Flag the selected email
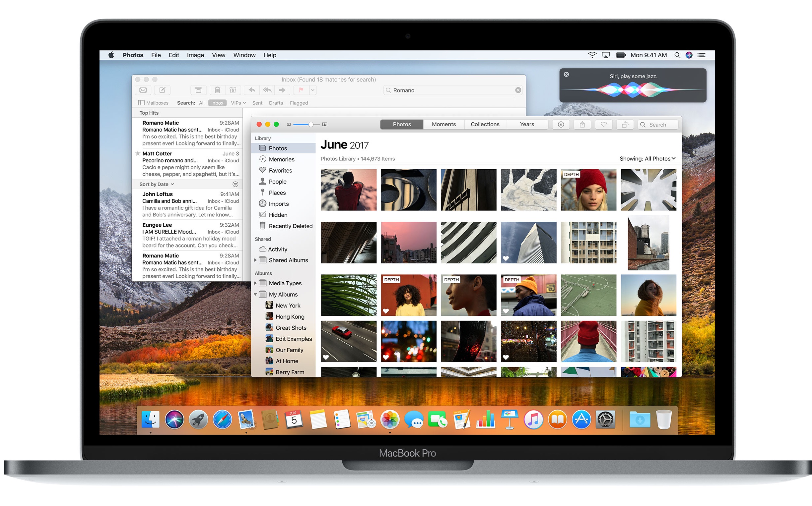Image resolution: width=812 pixels, height=506 pixels. pos(300,90)
